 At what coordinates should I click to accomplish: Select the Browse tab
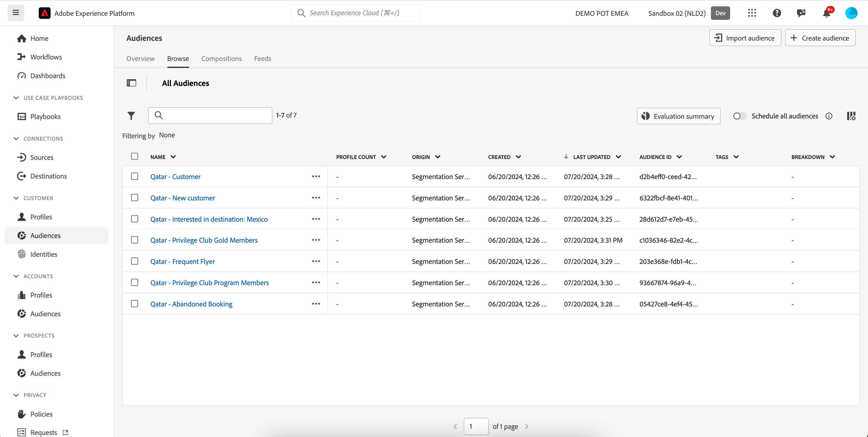tap(178, 59)
